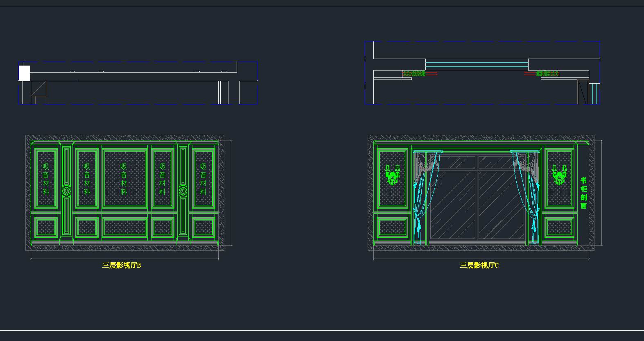The image size is (644, 341).
Task: Click the right circular rosette medallion
Action: 183,191
